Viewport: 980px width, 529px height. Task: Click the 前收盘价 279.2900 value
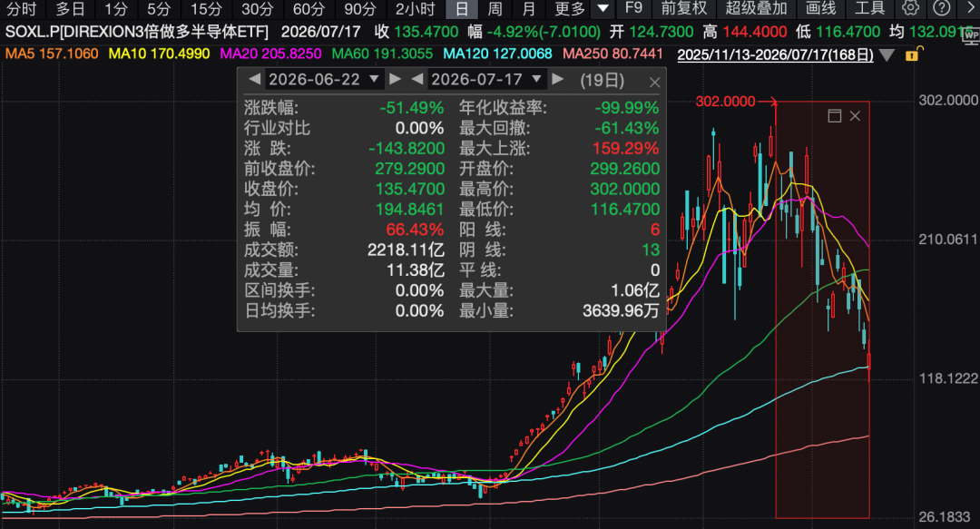point(410,169)
